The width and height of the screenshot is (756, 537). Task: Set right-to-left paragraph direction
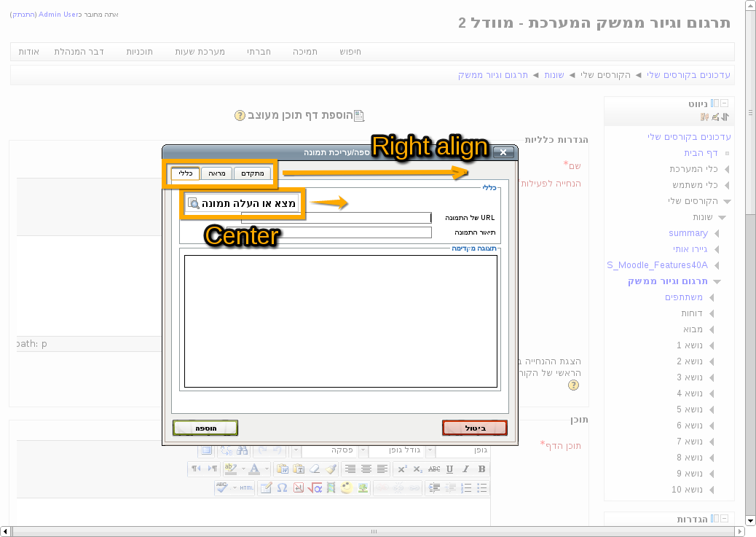196,469
